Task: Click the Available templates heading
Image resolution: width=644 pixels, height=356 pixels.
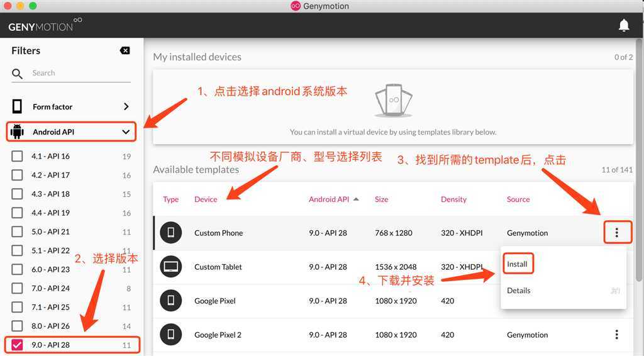Action: [196, 170]
